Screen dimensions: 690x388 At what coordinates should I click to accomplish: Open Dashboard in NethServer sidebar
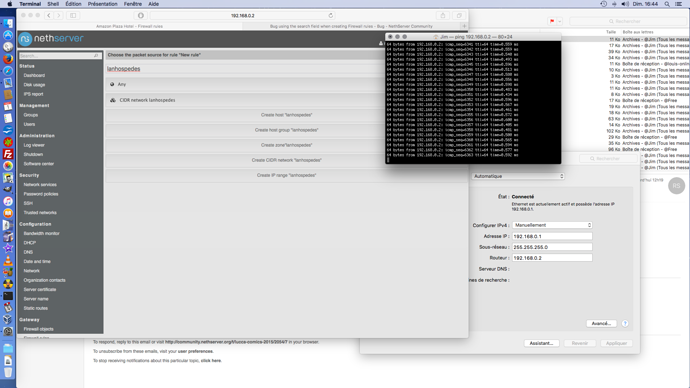pos(34,75)
